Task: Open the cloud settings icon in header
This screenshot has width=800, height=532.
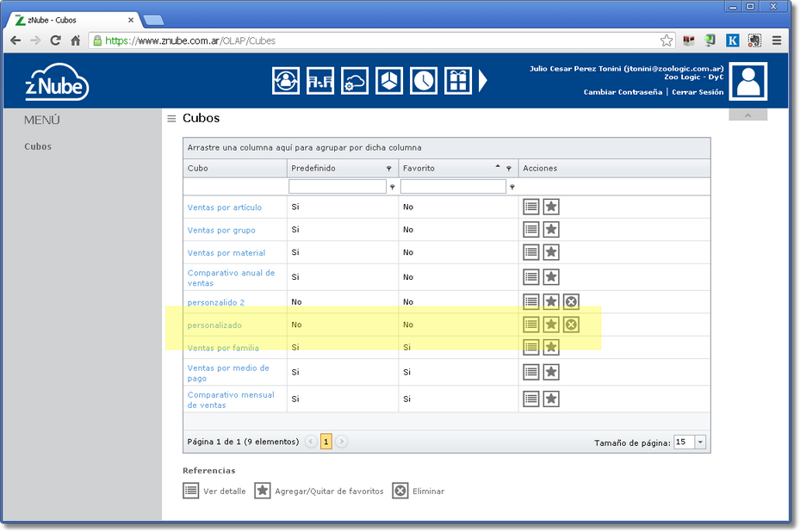Action: (355, 81)
